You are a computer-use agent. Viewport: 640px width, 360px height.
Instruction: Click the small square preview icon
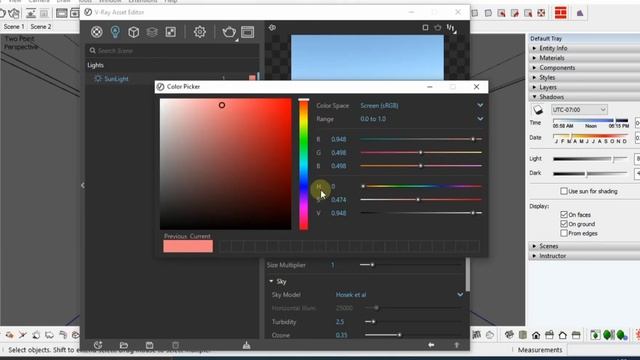pos(425,27)
